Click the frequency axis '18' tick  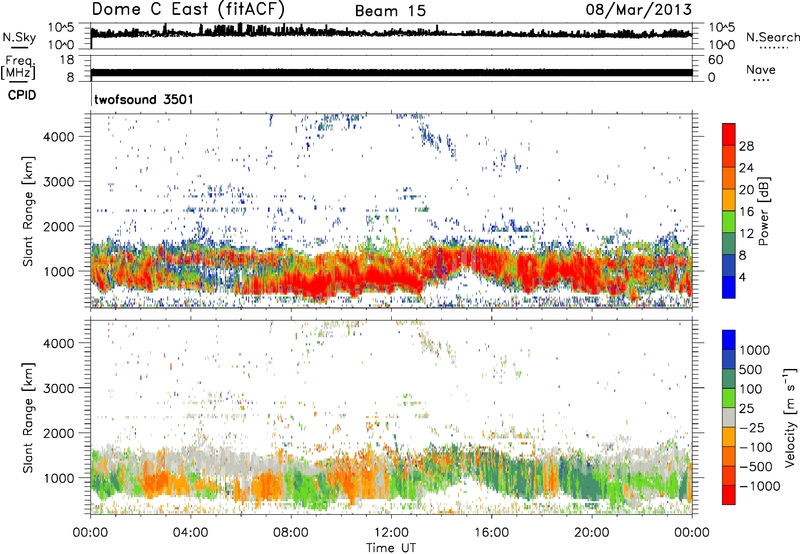(x=67, y=60)
